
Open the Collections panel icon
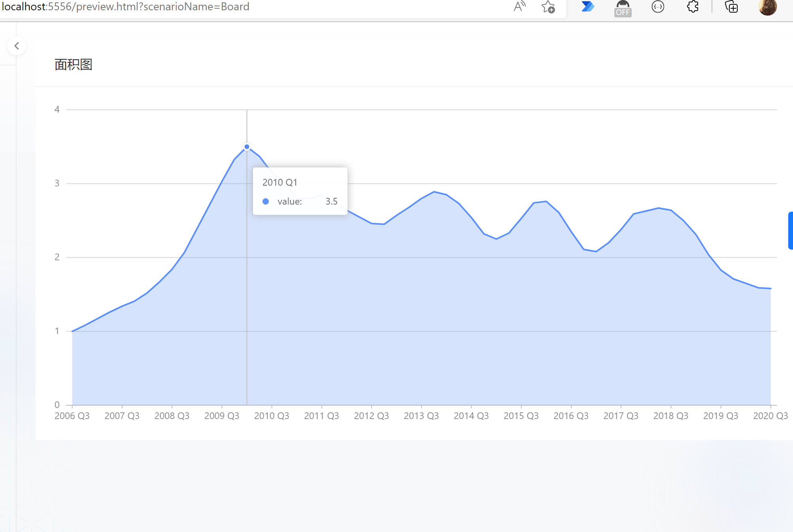(x=731, y=7)
